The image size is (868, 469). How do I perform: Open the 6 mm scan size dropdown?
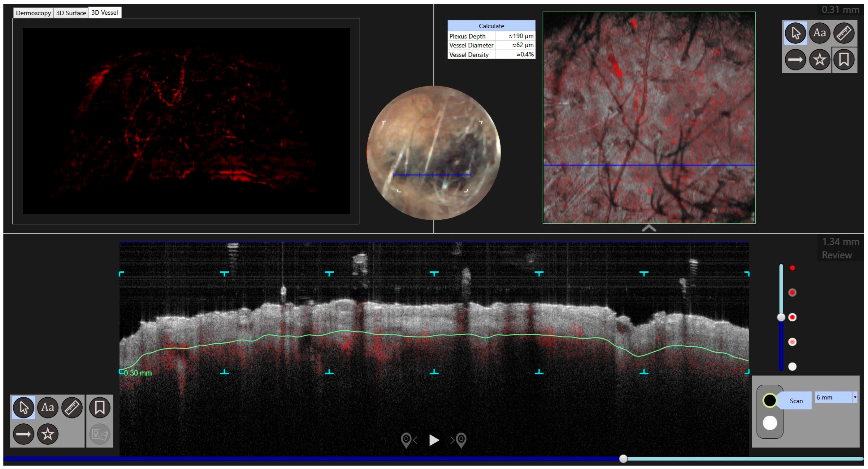855,397
